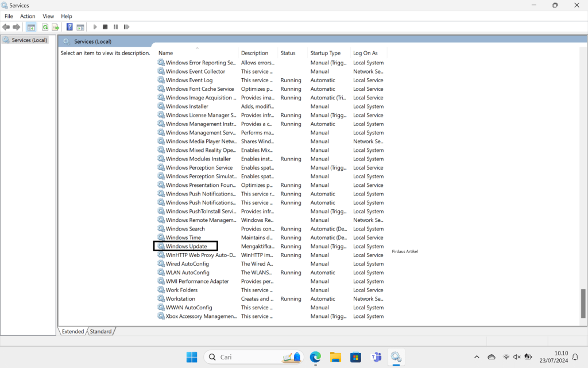Toggle Show/Hide Action Pane toolbar icon

[80, 27]
